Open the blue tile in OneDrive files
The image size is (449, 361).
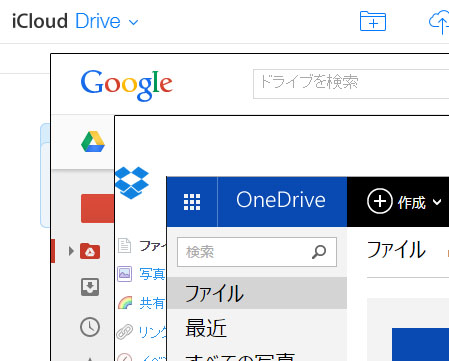click(420, 344)
